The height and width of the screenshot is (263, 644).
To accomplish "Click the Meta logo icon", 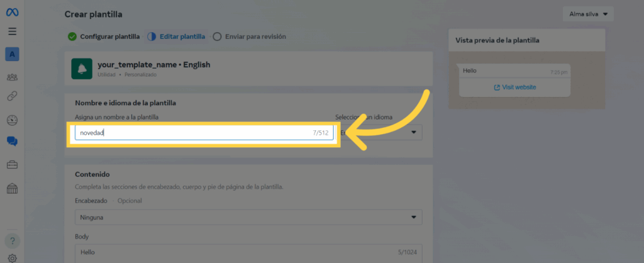I will point(13,13).
